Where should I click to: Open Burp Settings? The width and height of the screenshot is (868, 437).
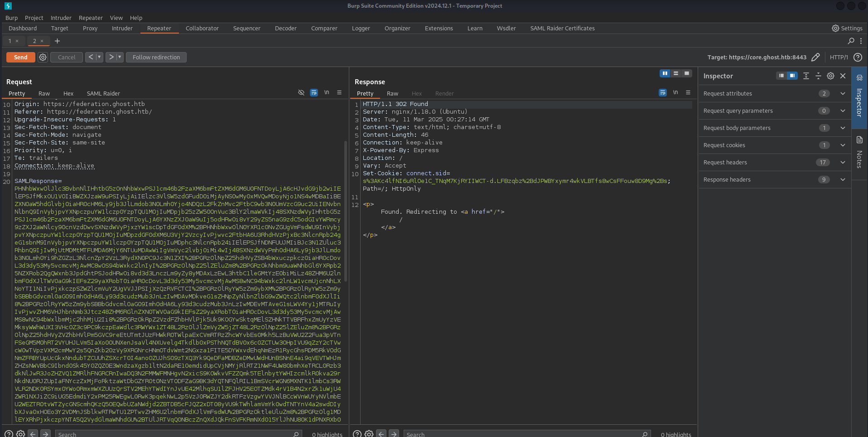point(847,28)
